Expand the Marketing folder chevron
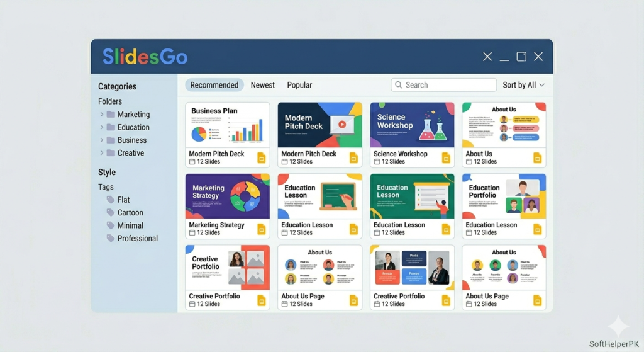 (x=101, y=115)
